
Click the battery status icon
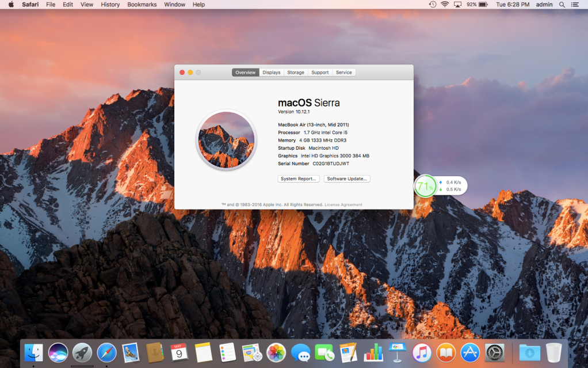[x=483, y=5]
